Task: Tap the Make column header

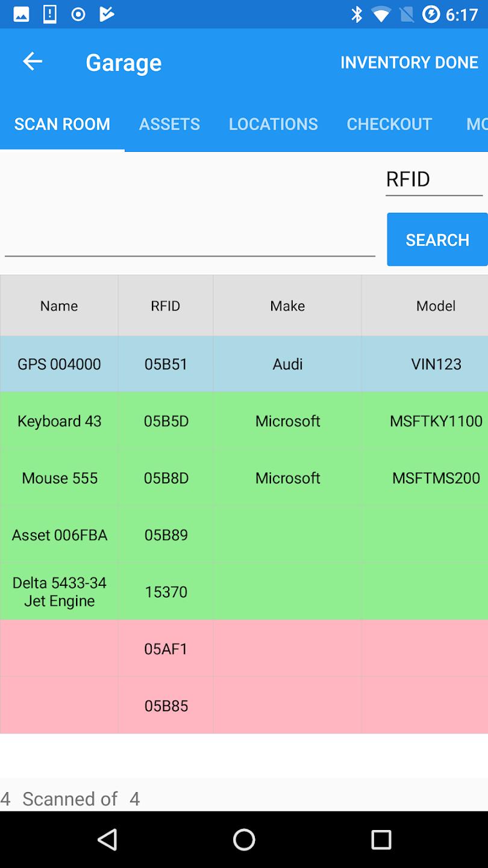Action: pos(287,306)
